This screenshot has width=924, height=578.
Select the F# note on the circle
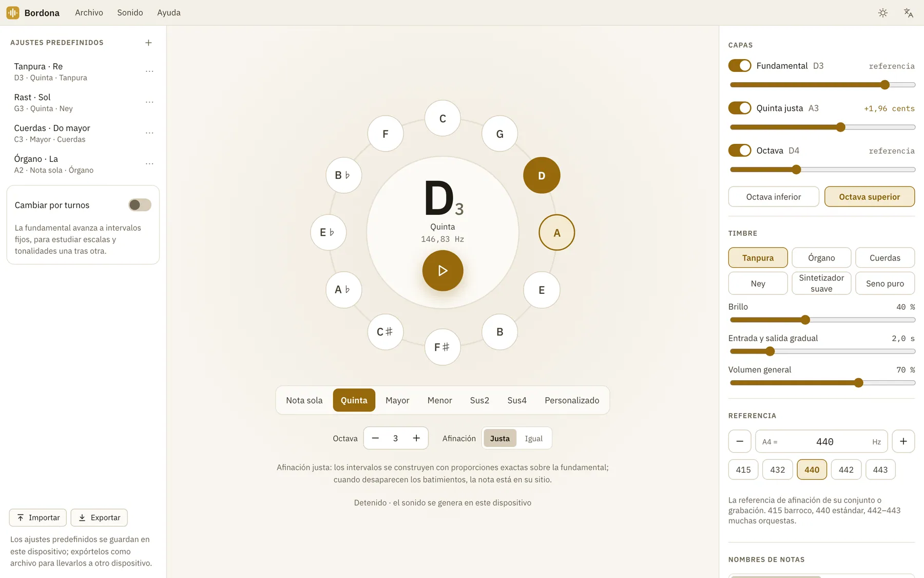(x=442, y=347)
